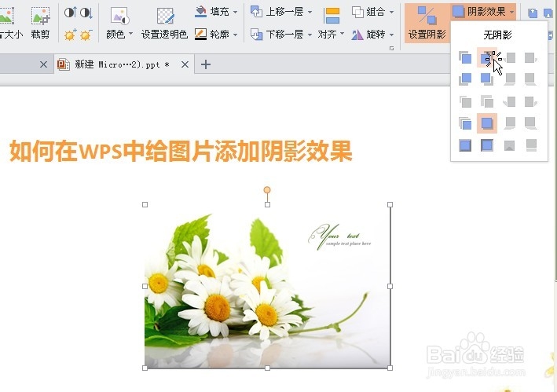Image resolution: width=557 pixels, height=392 pixels.
Task: Select the highlighted shadow style under the cursor
Action: [486, 57]
